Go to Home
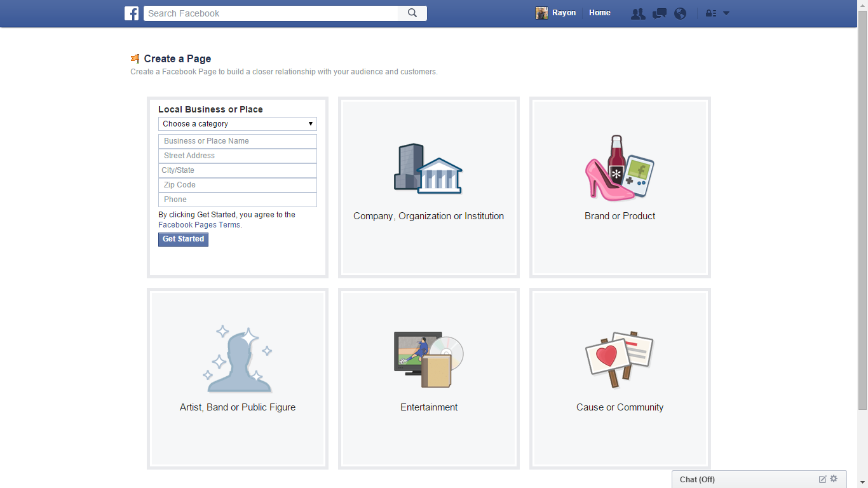868x488 pixels. point(600,13)
